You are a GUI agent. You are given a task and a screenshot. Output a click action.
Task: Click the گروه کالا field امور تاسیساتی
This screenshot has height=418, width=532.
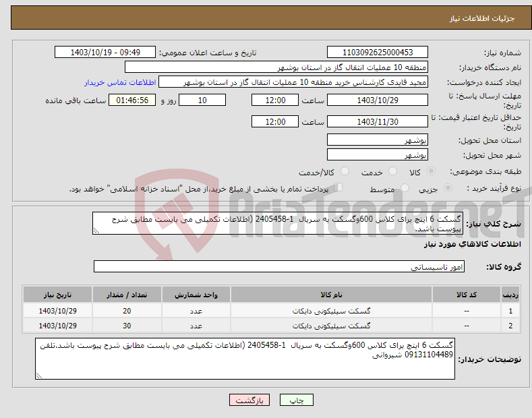pyautogui.click(x=279, y=267)
